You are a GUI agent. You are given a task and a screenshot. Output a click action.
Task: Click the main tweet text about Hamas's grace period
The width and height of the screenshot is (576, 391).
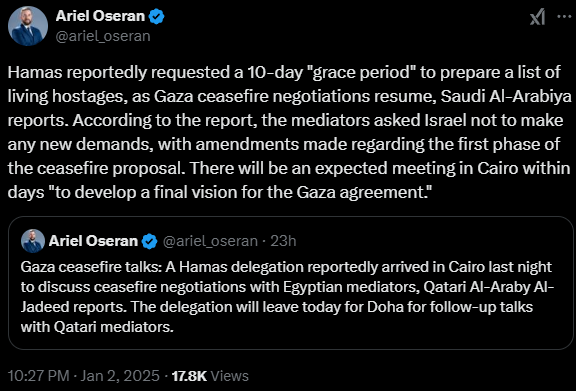(x=289, y=132)
